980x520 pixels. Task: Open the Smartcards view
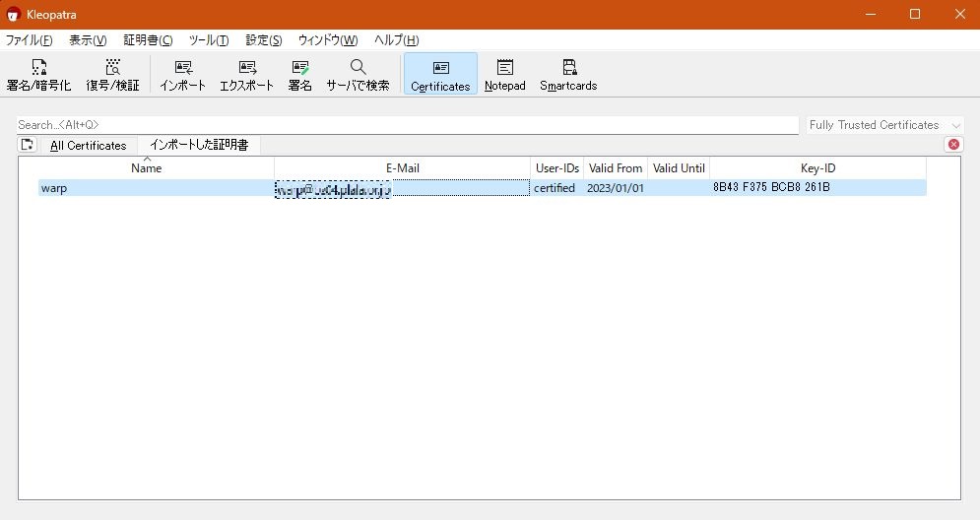(568, 75)
